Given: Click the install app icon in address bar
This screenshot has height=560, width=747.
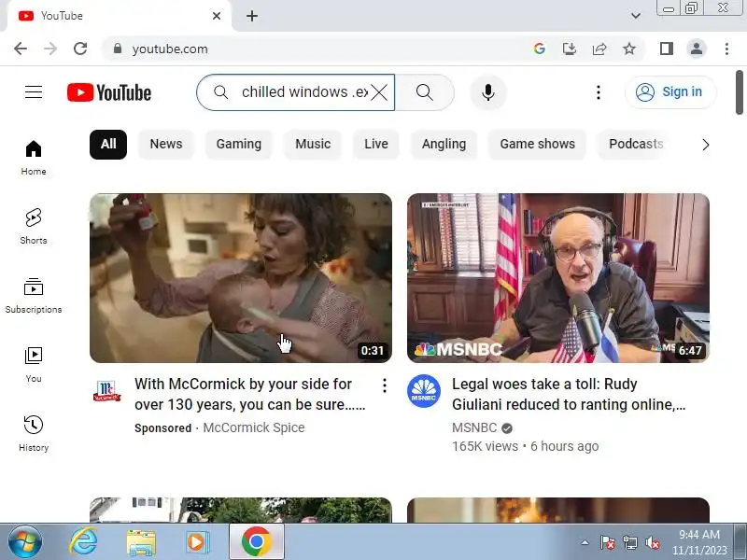Looking at the screenshot, I should pyautogui.click(x=570, y=49).
